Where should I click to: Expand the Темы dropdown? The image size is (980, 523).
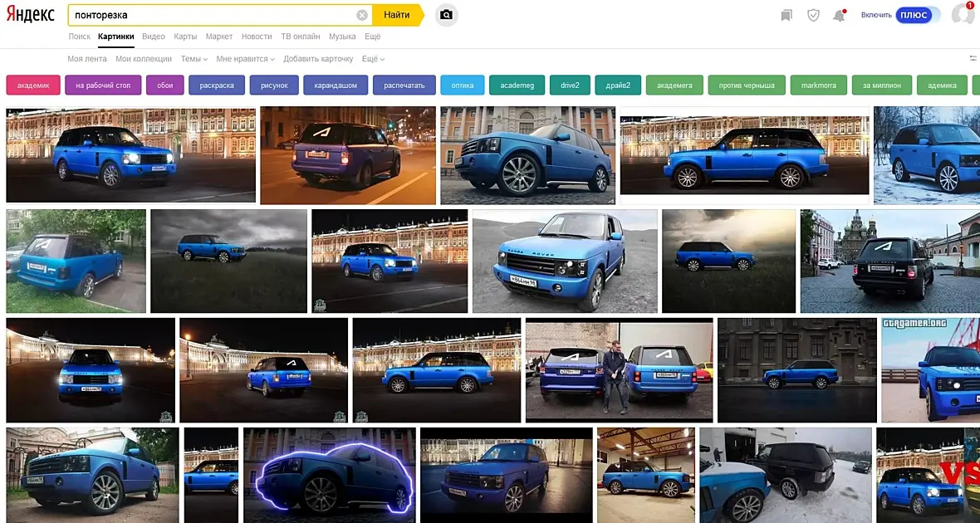[x=194, y=59]
